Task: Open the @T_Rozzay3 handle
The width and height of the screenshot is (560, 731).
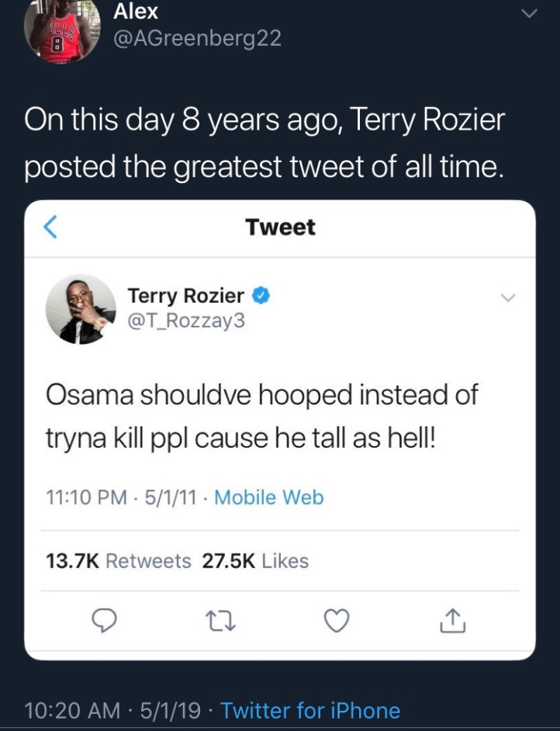Action: tap(186, 318)
